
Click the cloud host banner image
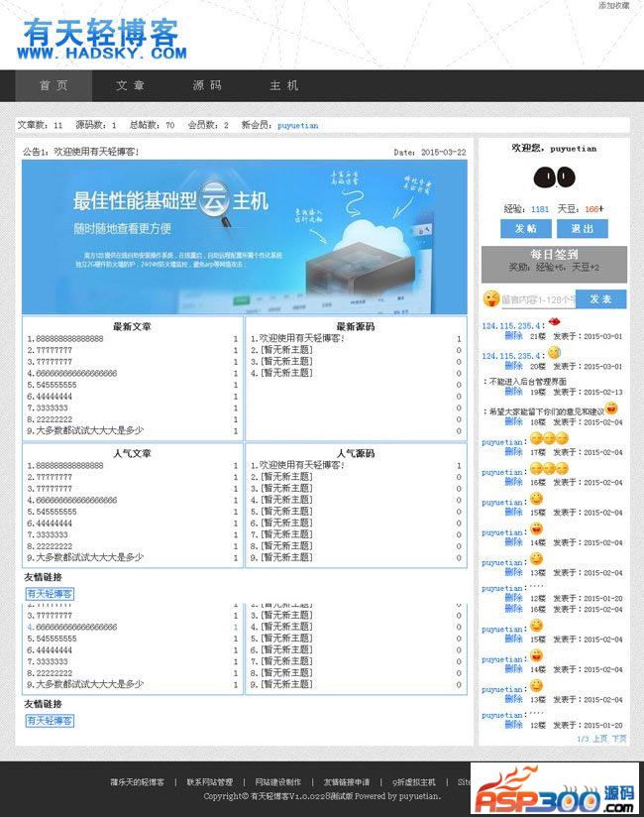(244, 237)
